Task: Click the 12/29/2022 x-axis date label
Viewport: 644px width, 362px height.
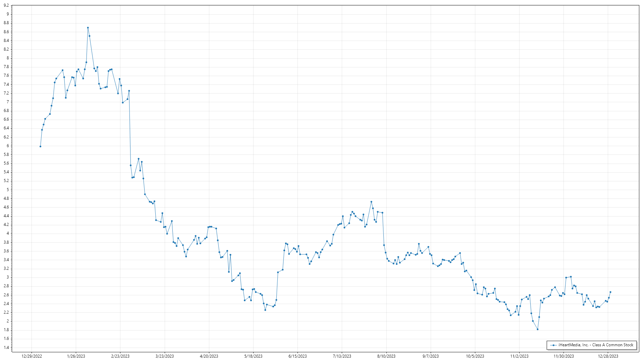Action: [x=32, y=356]
